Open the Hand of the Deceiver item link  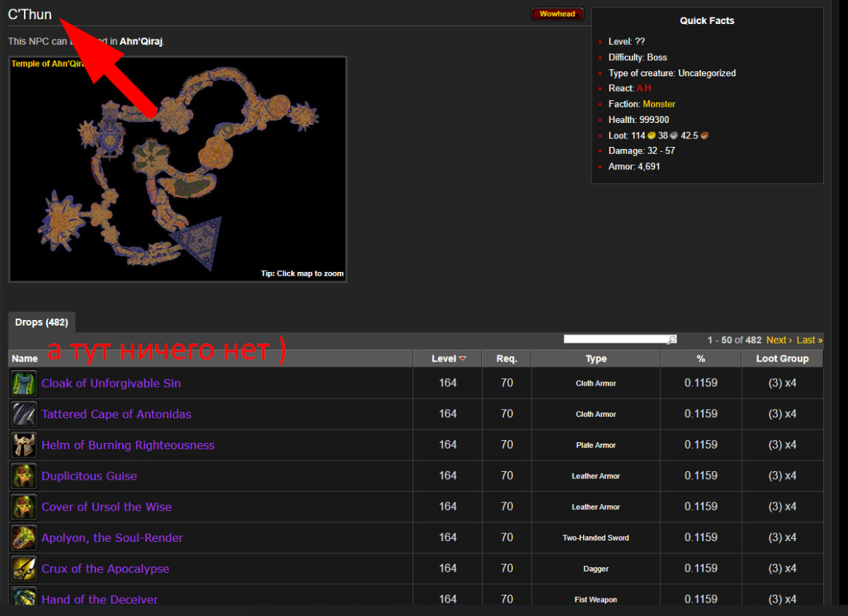100,599
